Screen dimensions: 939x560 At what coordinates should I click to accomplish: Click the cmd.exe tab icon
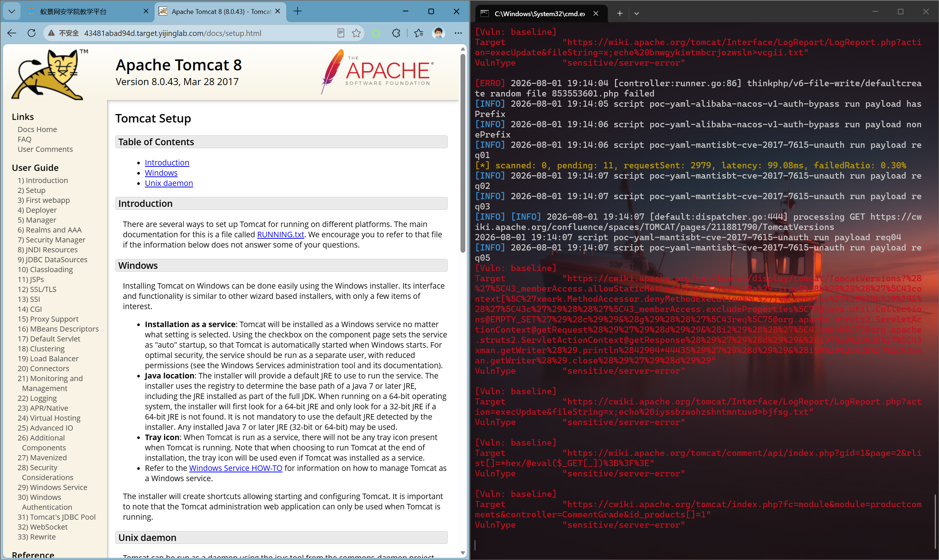point(484,14)
